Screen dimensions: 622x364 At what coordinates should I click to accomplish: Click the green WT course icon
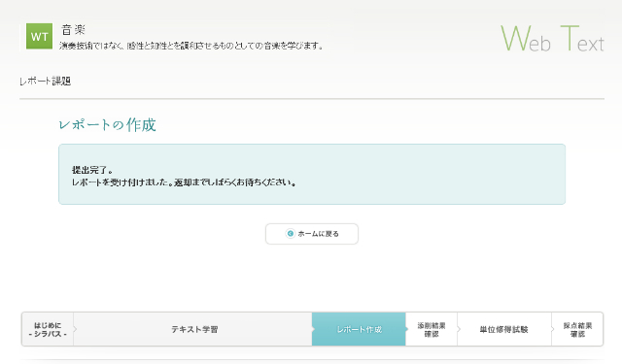[x=39, y=36]
